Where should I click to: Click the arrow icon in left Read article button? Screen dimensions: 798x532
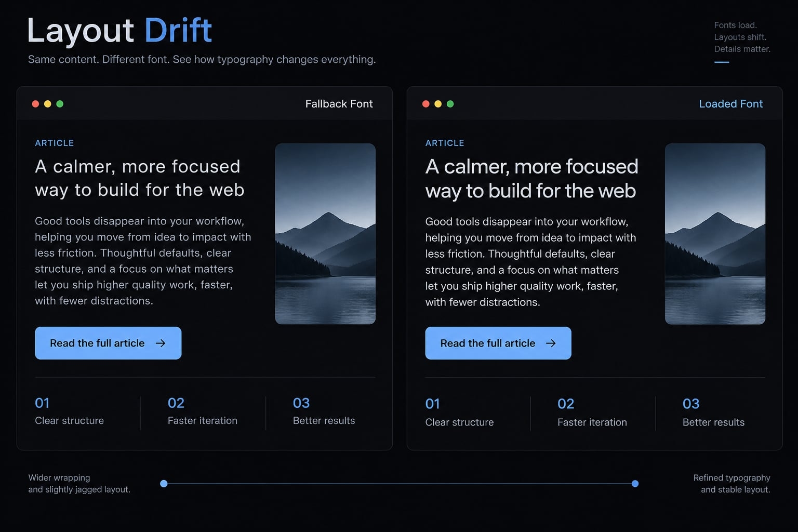(x=161, y=343)
